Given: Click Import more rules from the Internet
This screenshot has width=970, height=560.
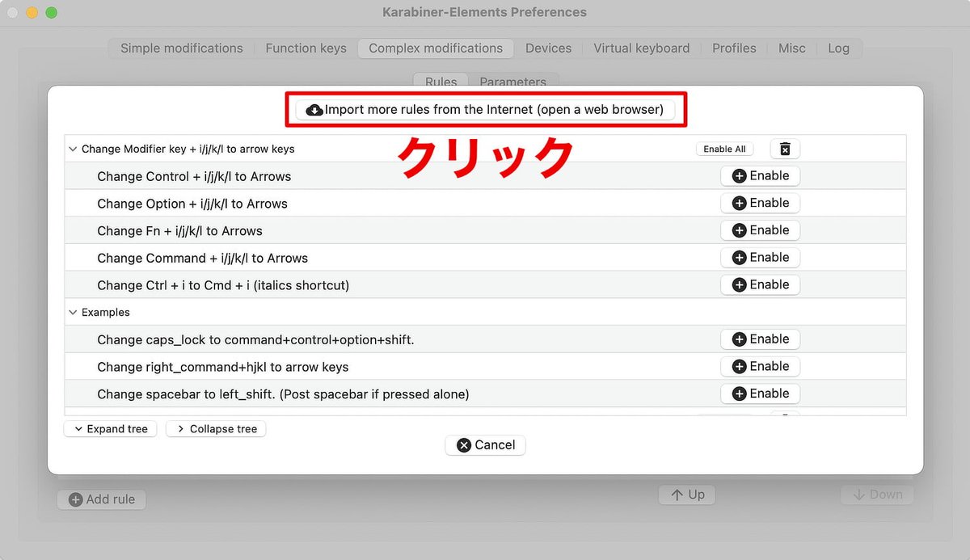Looking at the screenshot, I should point(485,109).
